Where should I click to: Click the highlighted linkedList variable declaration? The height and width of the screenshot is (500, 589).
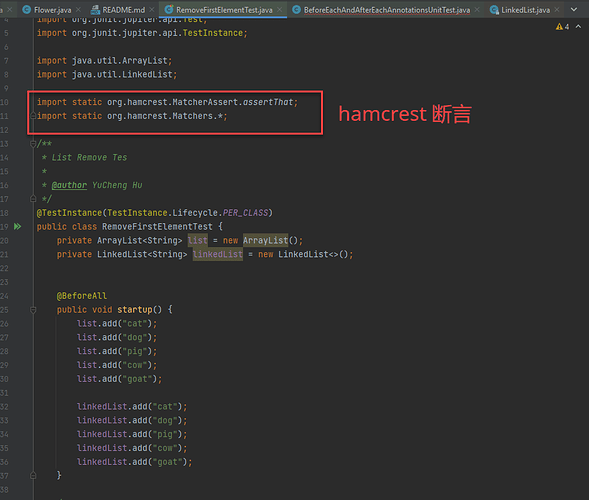tap(218, 254)
